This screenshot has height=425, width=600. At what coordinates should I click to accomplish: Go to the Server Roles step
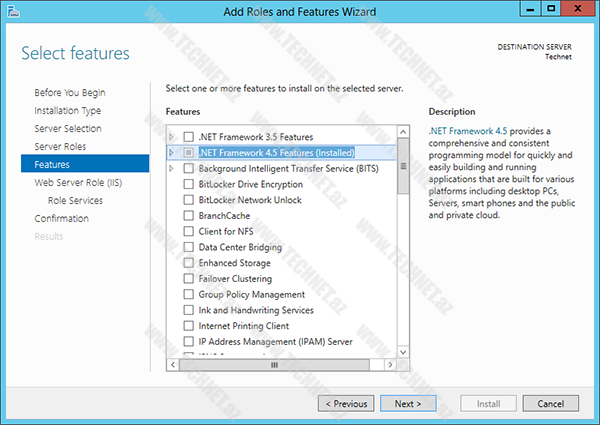61,146
